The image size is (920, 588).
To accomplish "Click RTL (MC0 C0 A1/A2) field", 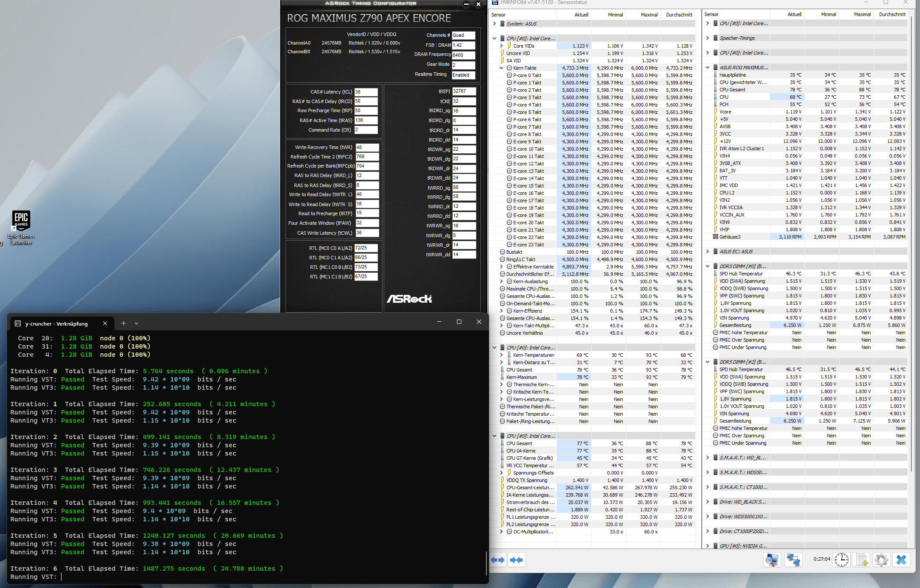I will 366,248.
